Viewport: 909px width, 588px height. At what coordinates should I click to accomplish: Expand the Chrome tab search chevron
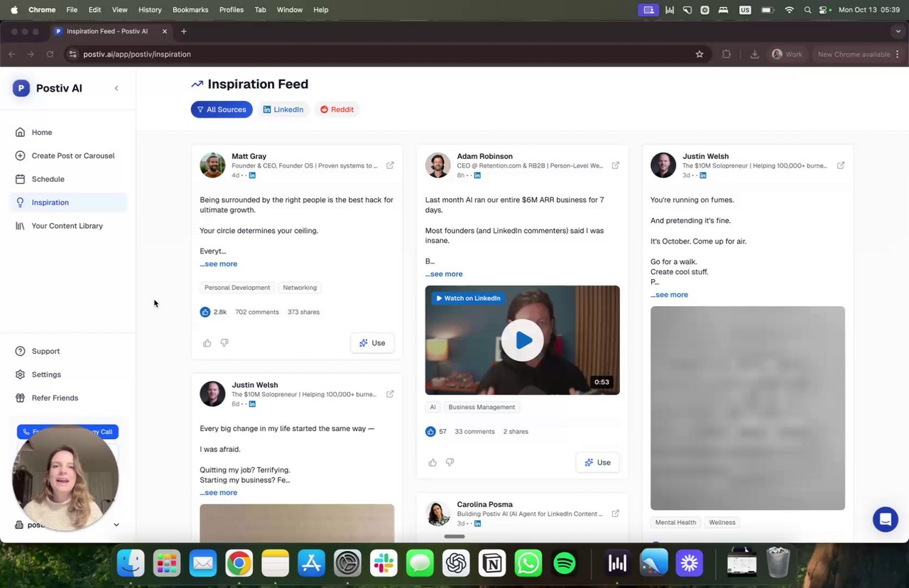pos(898,31)
